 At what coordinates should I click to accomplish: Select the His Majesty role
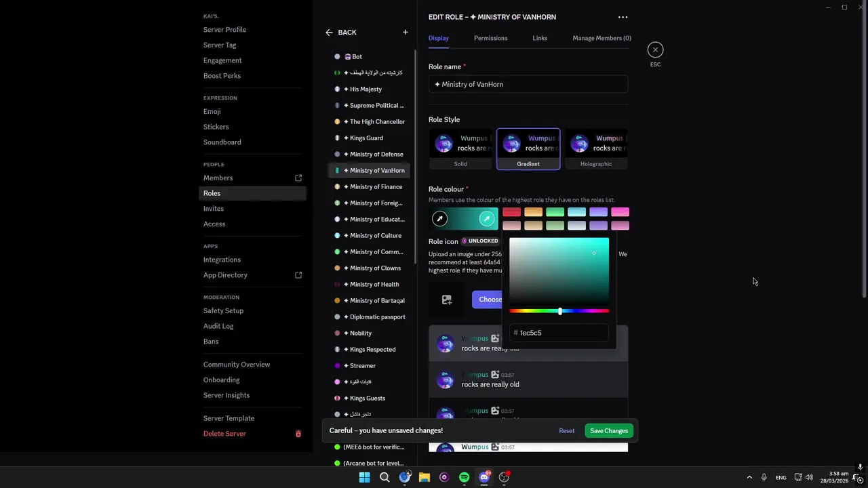(x=370, y=89)
